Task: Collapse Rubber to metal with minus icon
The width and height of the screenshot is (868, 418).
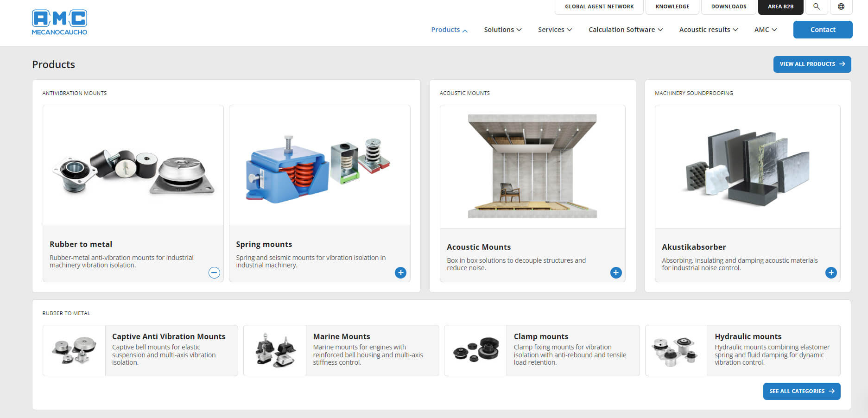Action: click(214, 272)
